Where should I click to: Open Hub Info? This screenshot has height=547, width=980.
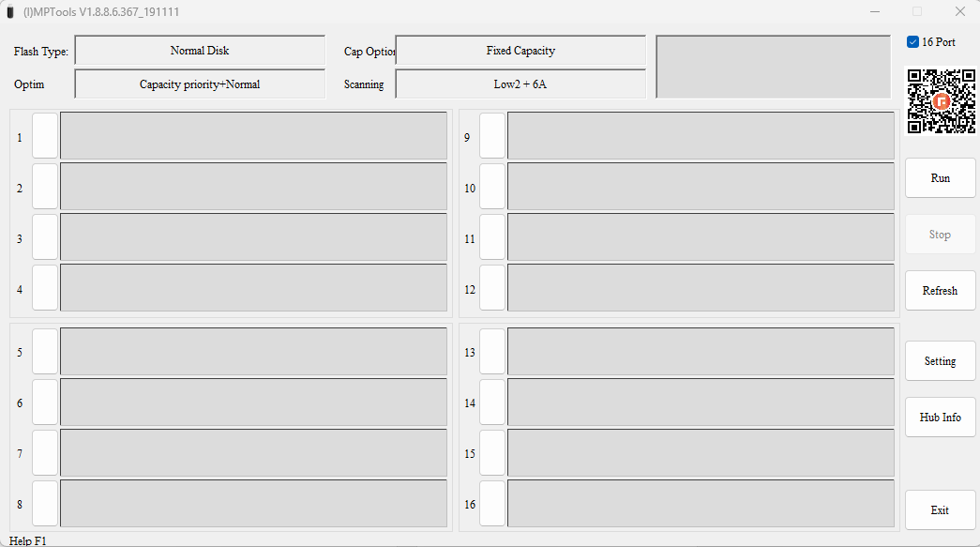tap(940, 418)
